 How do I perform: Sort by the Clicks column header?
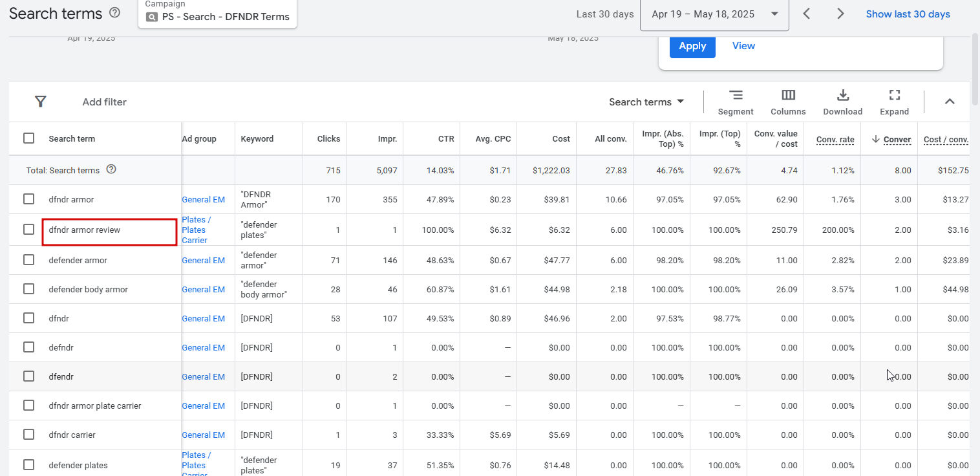click(328, 139)
